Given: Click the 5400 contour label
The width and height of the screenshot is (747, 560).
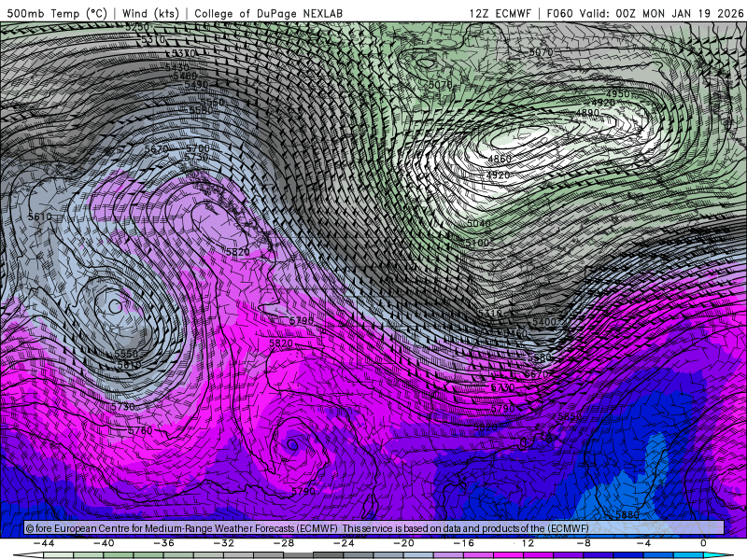Looking at the screenshot, I should coord(544,322).
